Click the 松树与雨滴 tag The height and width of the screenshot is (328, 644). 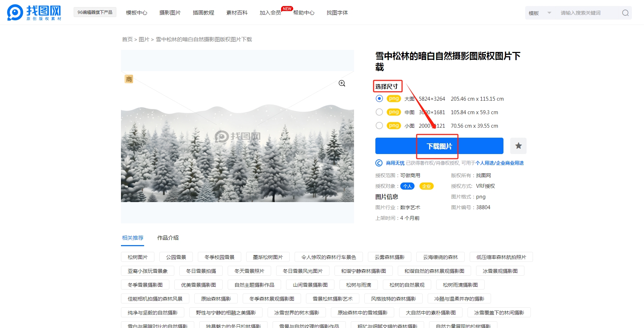[x=359, y=285]
